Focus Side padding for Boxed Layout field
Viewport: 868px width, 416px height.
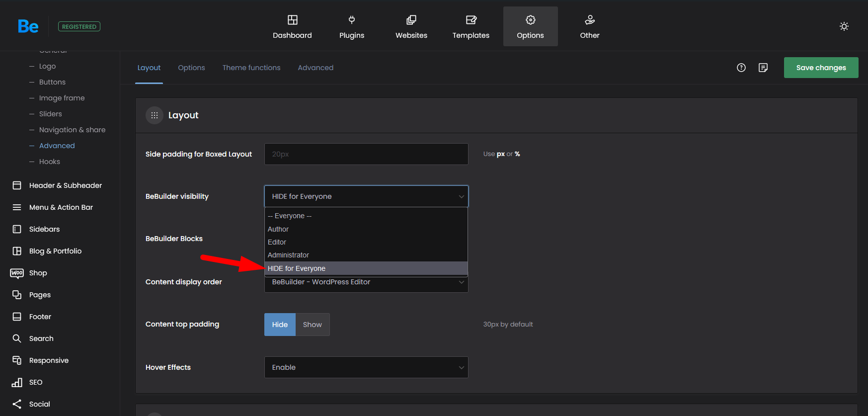tap(366, 154)
